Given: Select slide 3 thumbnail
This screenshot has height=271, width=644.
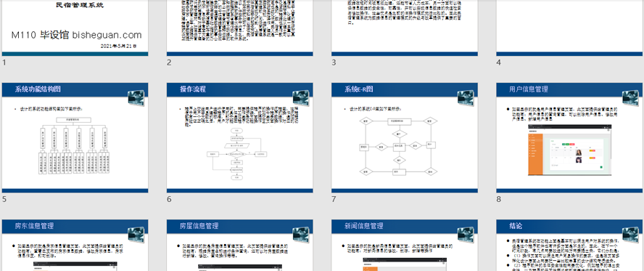Looking at the screenshot, I should click(405, 28).
